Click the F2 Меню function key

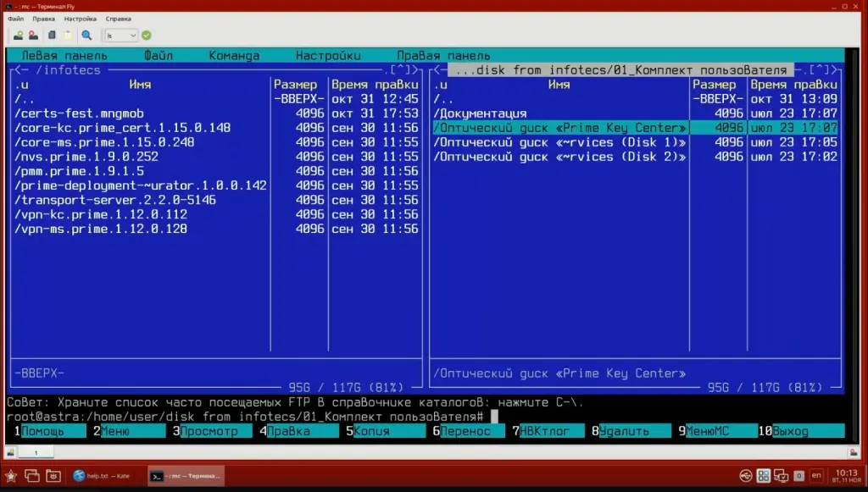[129, 431]
